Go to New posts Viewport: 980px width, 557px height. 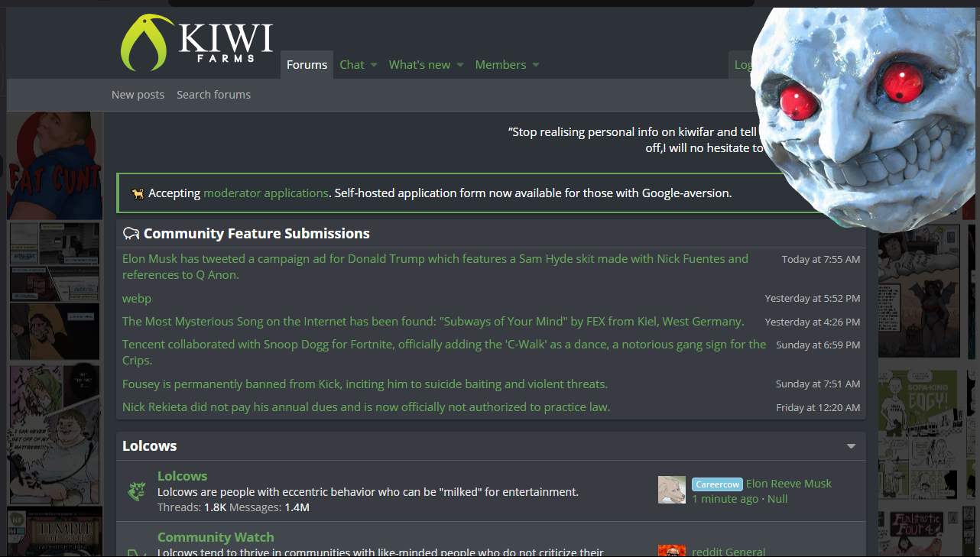coord(138,95)
